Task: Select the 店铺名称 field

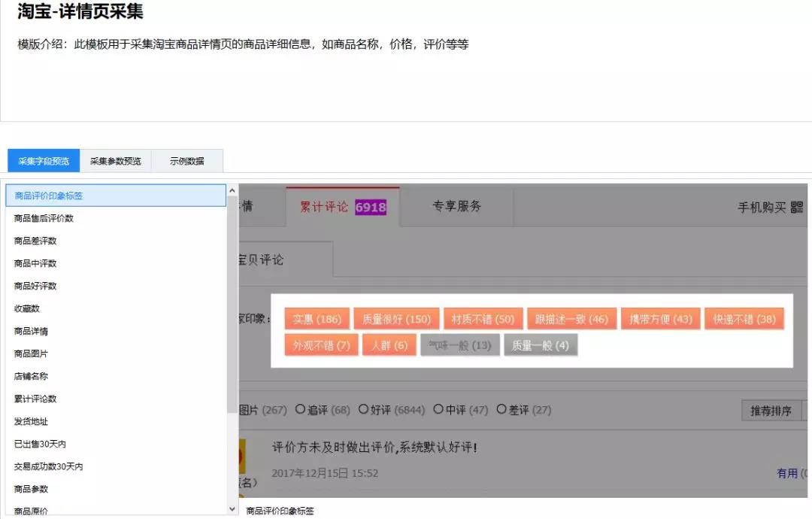Action: pos(116,376)
